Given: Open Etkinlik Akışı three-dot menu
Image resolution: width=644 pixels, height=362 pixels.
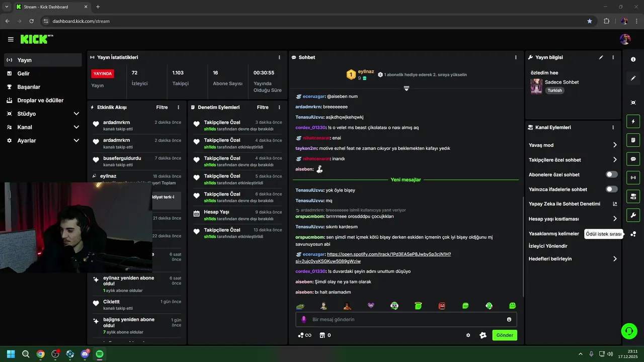Looking at the screenshot, I should tap(178, 107).
